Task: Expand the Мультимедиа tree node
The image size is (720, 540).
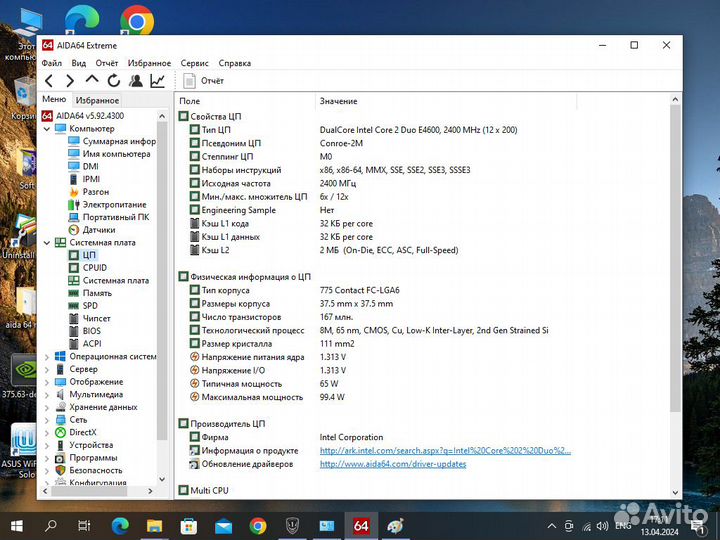Action: coord(46,394)
